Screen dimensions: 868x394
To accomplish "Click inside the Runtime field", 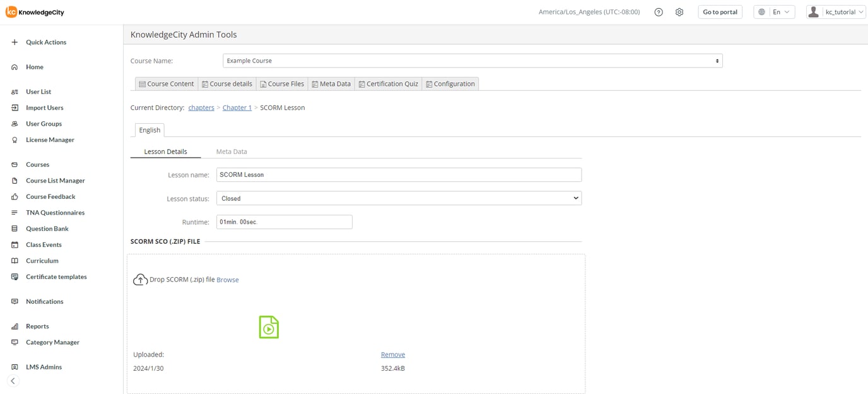I will 284,222.
